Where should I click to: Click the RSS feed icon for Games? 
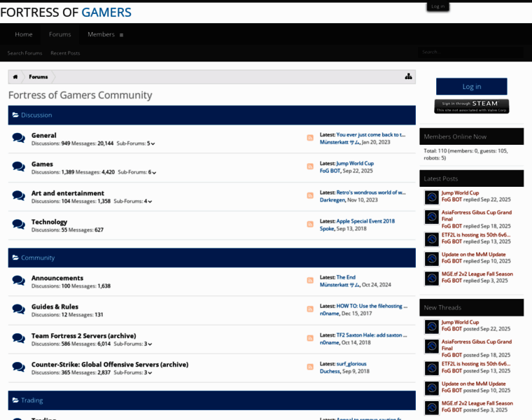[310, 167]
